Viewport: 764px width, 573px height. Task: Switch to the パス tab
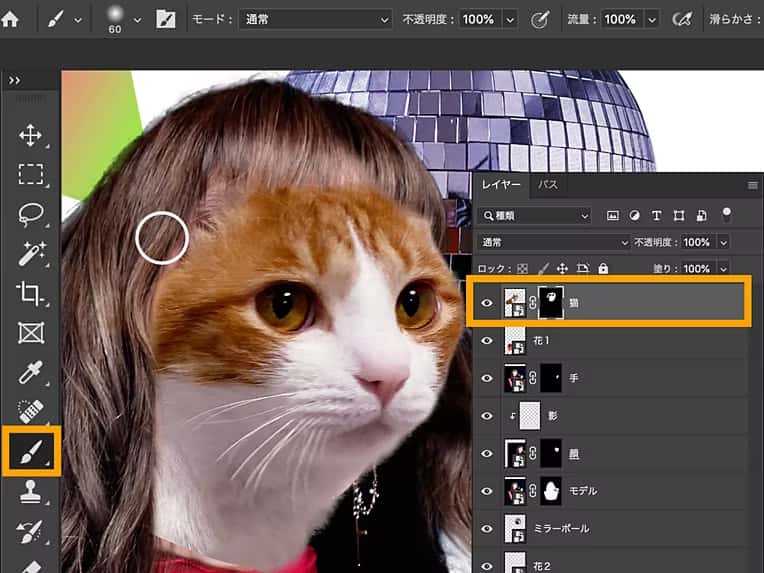pyautogui.click(x=548, y=185)
